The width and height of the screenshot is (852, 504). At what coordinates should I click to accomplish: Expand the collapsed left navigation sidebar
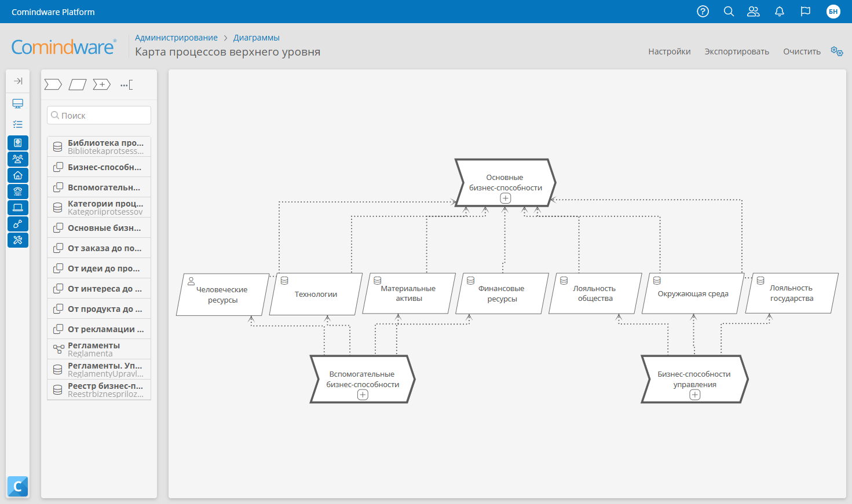[x=18, y=81]
